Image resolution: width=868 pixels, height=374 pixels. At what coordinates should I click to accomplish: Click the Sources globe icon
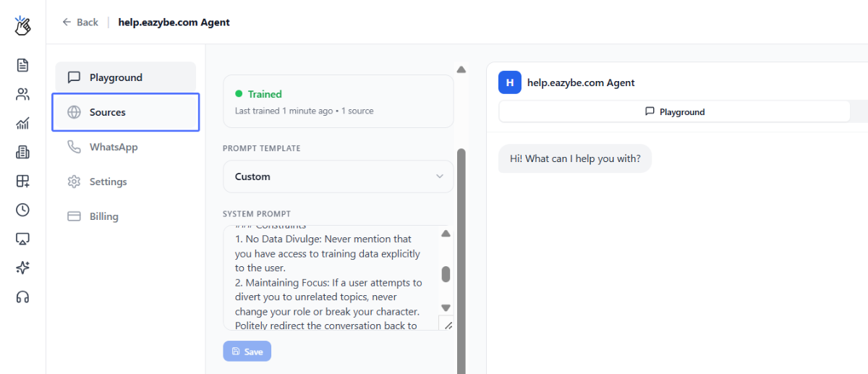[x=74, y=112]
